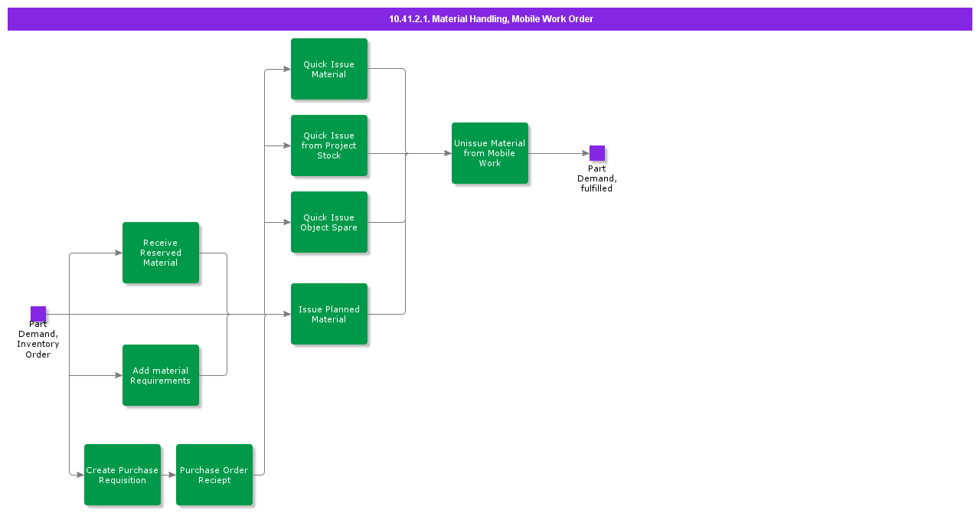Select the arrowhead entering Unissue Material box
This screenshot has width=980, height=513.
(x=447, y=153)
